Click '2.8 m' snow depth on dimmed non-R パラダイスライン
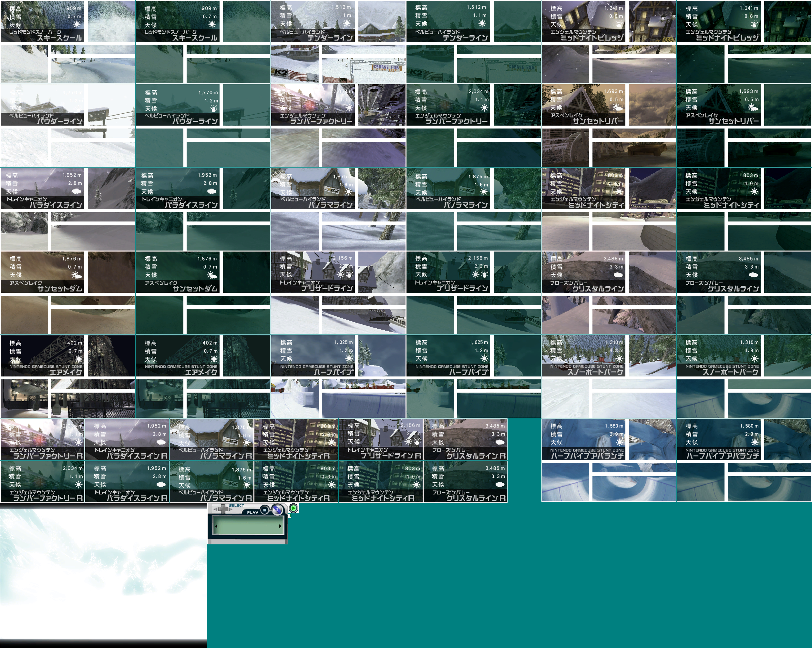 (210, 183)
